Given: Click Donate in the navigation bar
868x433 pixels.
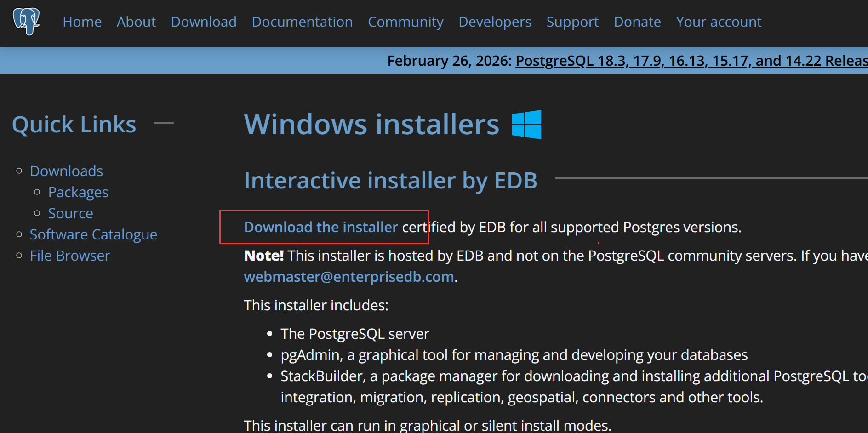Looking at the screenshot, I should point(637,22).
